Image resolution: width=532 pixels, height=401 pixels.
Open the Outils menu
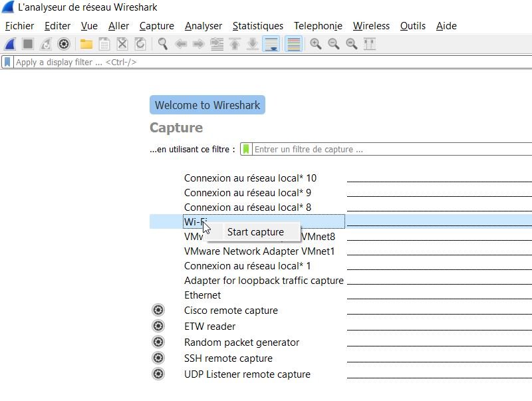point(413,26)
